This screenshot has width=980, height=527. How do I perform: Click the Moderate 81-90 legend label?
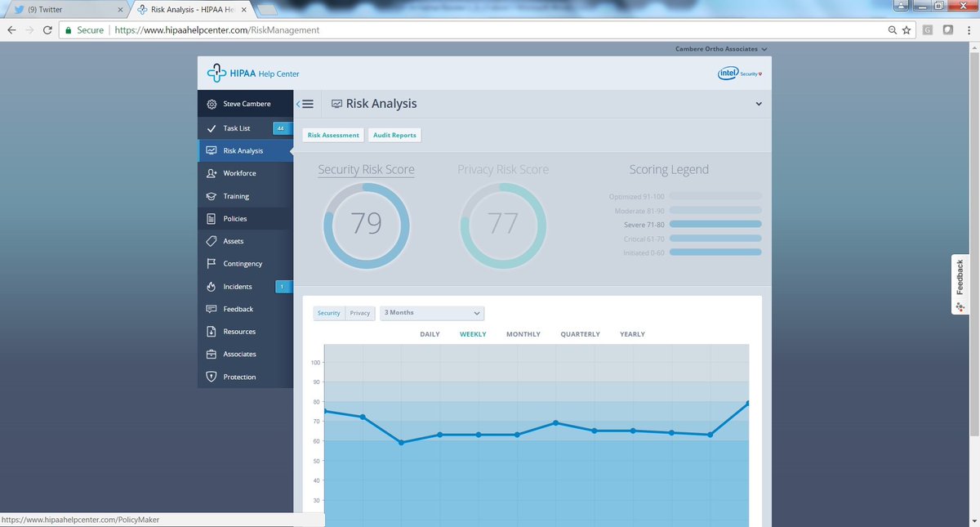pyautogui.click(x=640, y=210)
